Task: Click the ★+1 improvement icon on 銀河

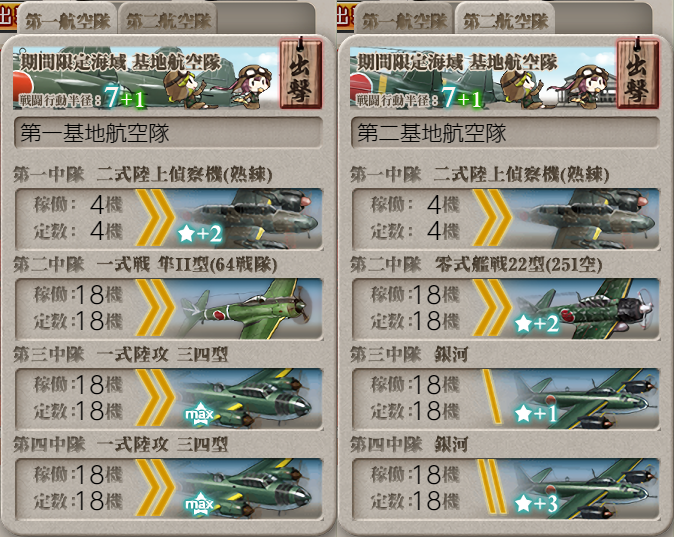Action: coord(536,414)
